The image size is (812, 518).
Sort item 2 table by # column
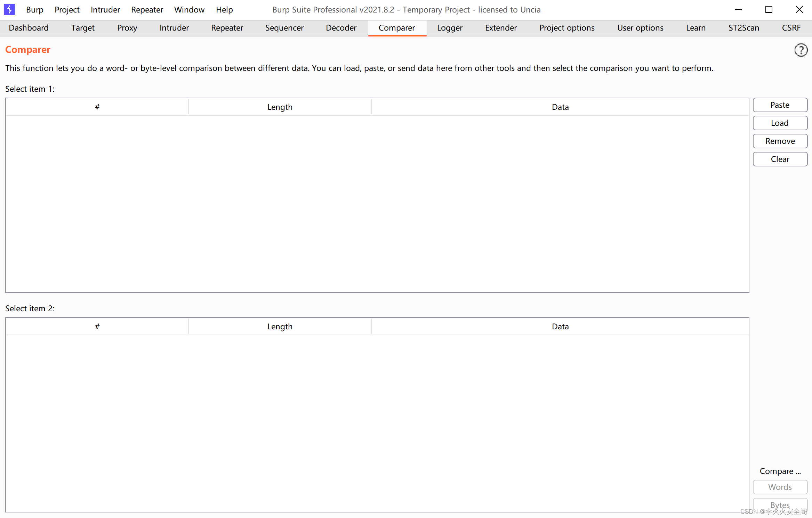97,327
